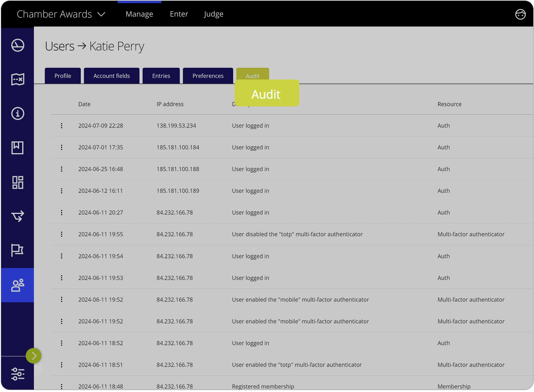Switch to the Profile tab
Image resolution: width=534 pixels, height=392 pixels.
point(63,76)
